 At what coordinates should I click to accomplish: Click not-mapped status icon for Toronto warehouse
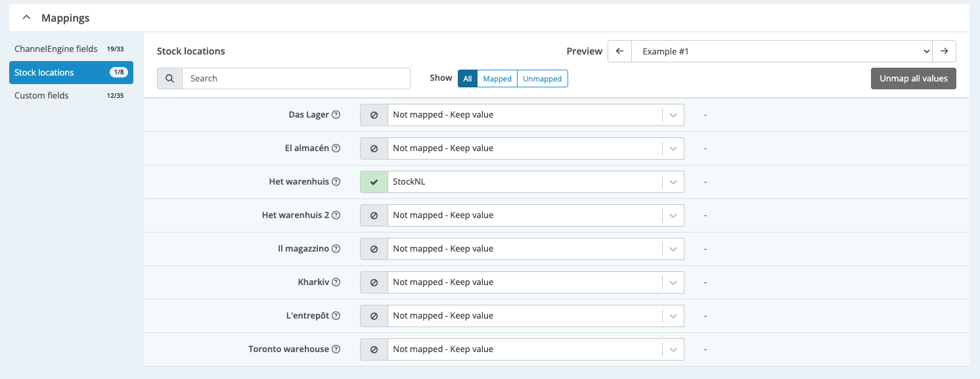[374, 349]
